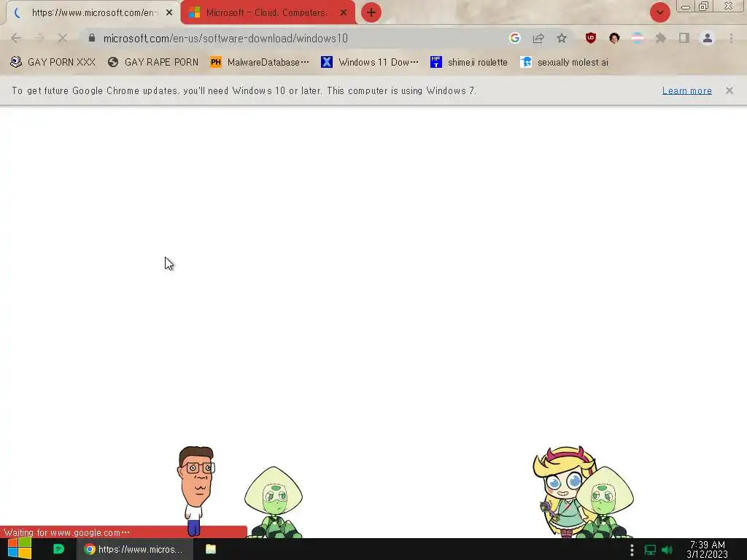Open the volume control tray icon
The height and width of the screenshot is (560, 747).
(667, 550)
